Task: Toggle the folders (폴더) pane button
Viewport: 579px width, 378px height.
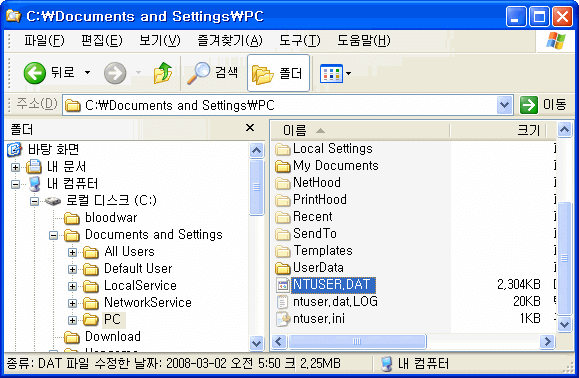Action: coord(278,73)
